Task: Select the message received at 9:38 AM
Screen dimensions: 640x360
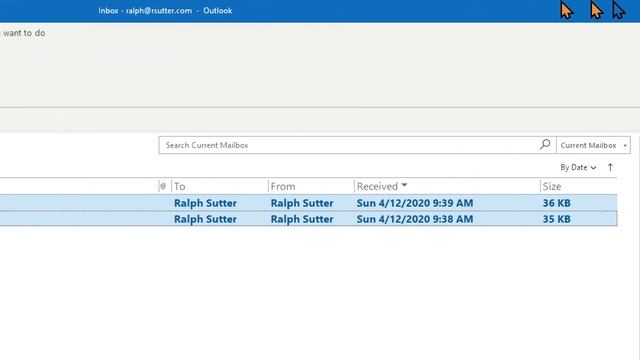Action: [x=309, y=219]
